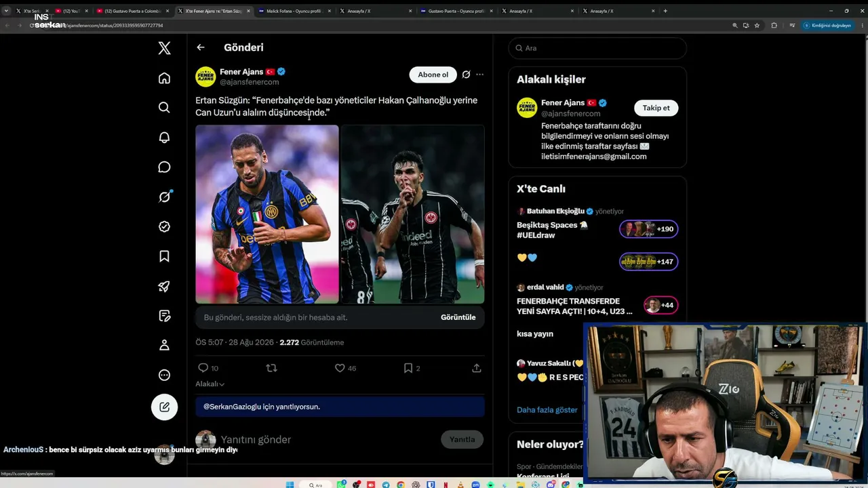Image resolution: width=868 pixels, height=488 pixels.
Task: Select the X'te Fener Ajans active tab
Action: (x=213, y=11)
